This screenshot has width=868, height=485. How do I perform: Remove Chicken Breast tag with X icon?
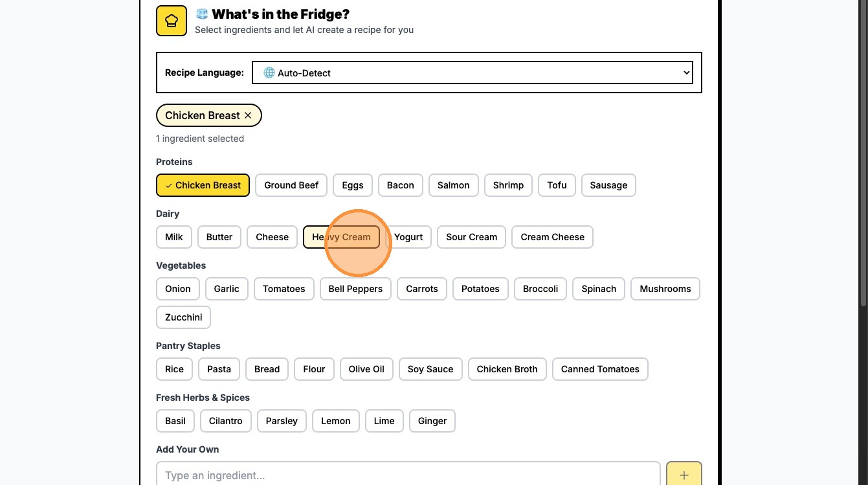pos(248,115)
